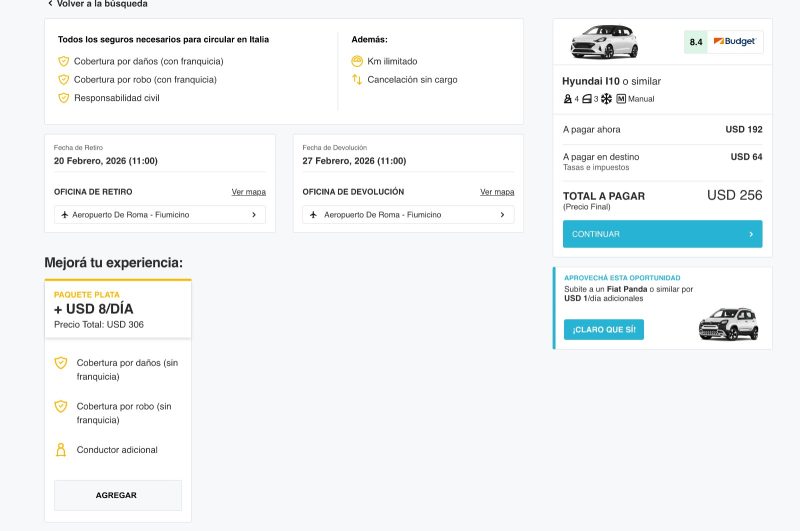This screenshot has width=800, height=531.
Task: Click the Fiat Panda upgrade car image
Action: (x=728, y=323)
